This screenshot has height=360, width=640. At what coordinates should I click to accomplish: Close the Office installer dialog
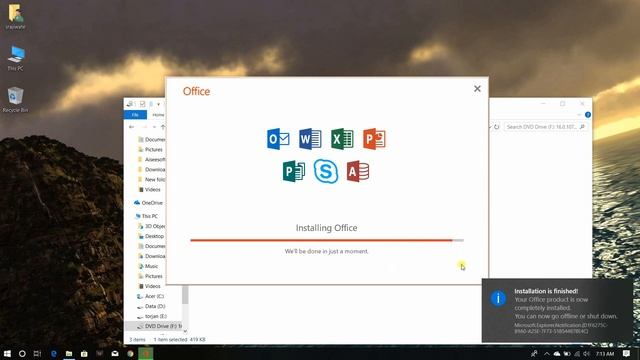click(477, 89)
